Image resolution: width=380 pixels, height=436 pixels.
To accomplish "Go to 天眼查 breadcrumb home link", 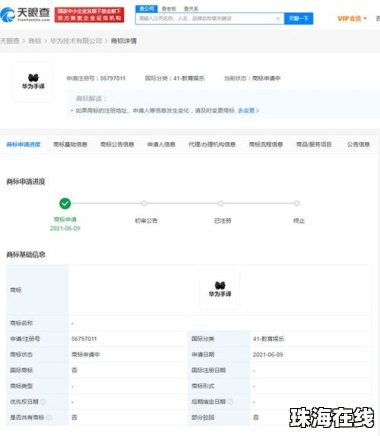I will coord(10,41).
